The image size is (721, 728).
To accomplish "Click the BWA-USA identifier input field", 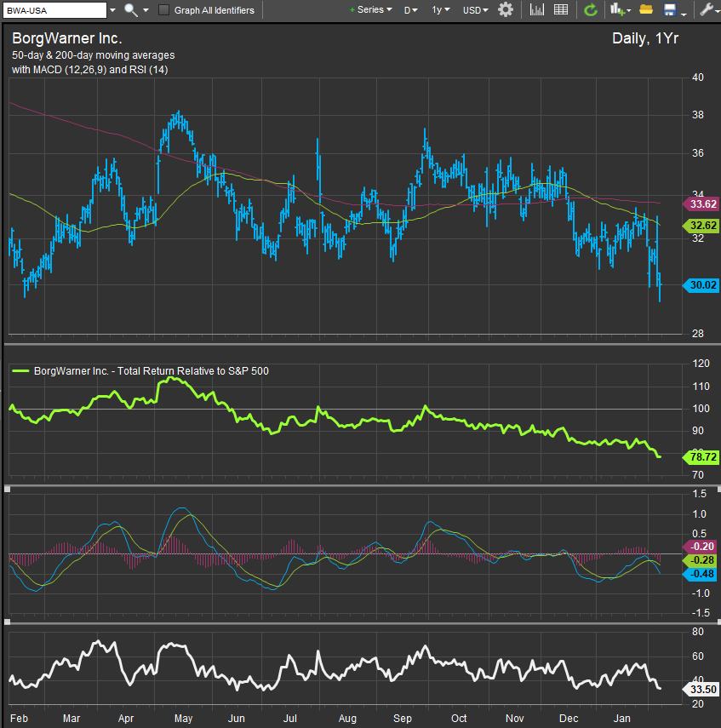I will pos(54,10).
